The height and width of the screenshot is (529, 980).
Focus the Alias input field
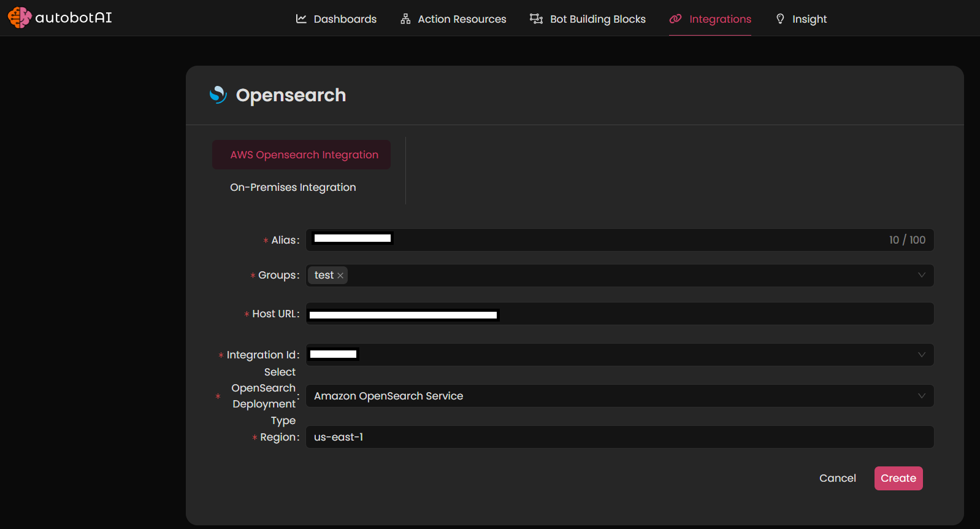(x=619, y=240)
